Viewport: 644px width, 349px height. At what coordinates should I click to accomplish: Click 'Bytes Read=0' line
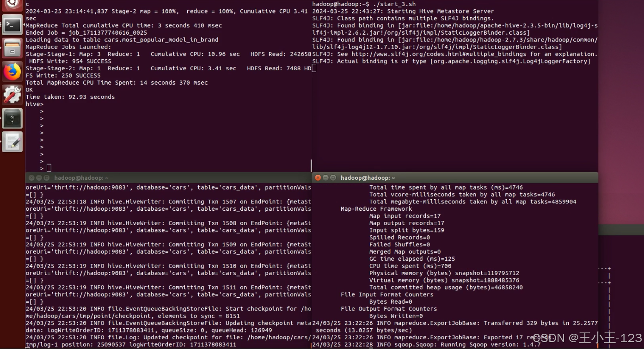point(391,302)
